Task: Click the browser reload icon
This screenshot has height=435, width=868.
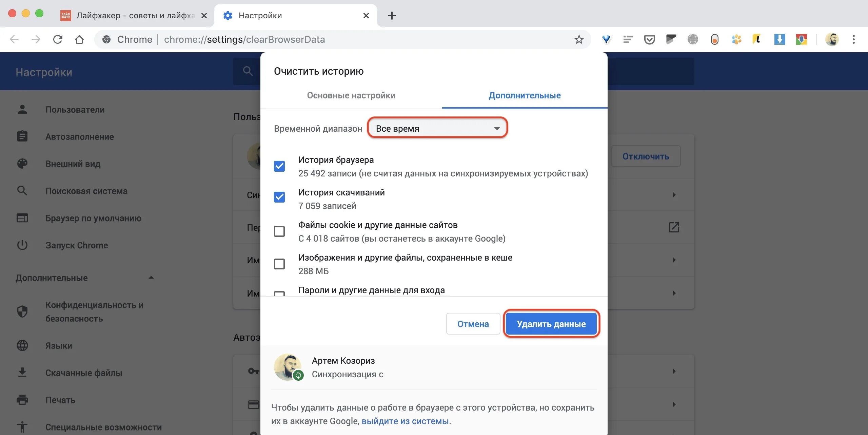Action: pyautogui.click(x=58, y=40)
